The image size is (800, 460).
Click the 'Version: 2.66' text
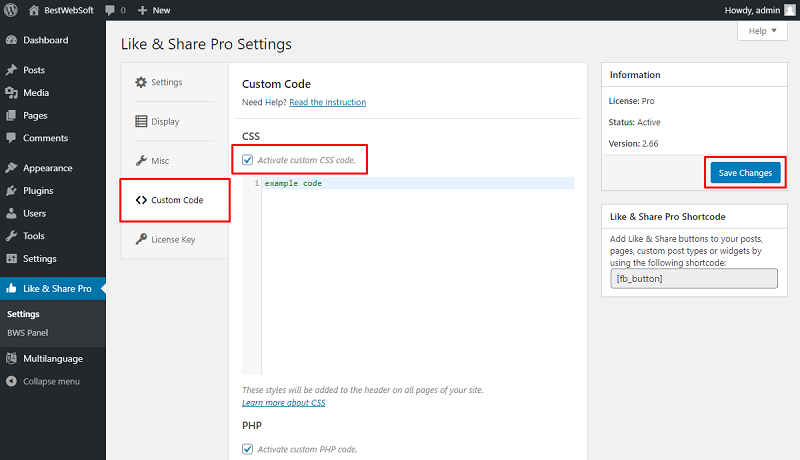633,144
